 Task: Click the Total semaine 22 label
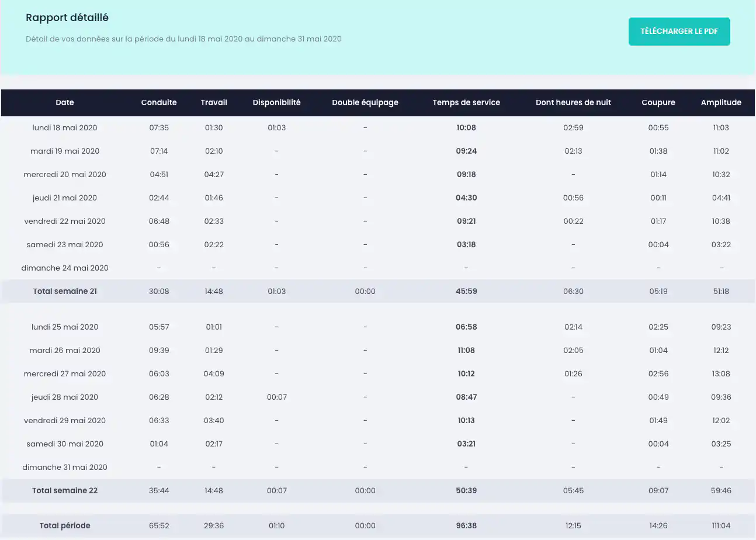(65, 490)
